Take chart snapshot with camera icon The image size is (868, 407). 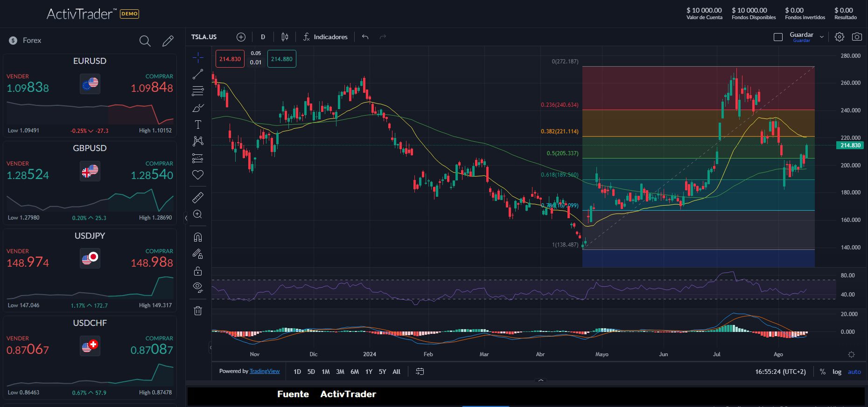(x=857, y=37)
